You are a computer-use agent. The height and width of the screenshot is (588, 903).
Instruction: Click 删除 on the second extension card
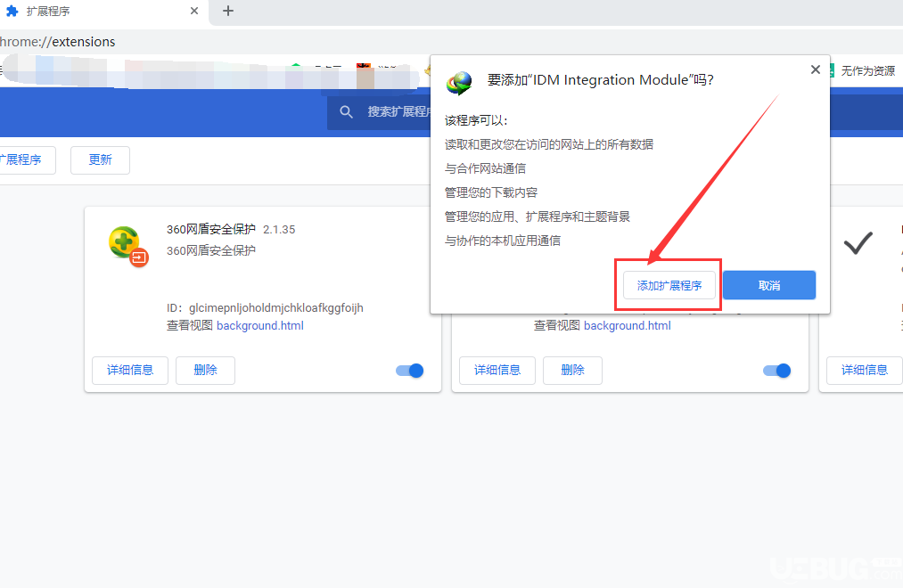point(573,370)
